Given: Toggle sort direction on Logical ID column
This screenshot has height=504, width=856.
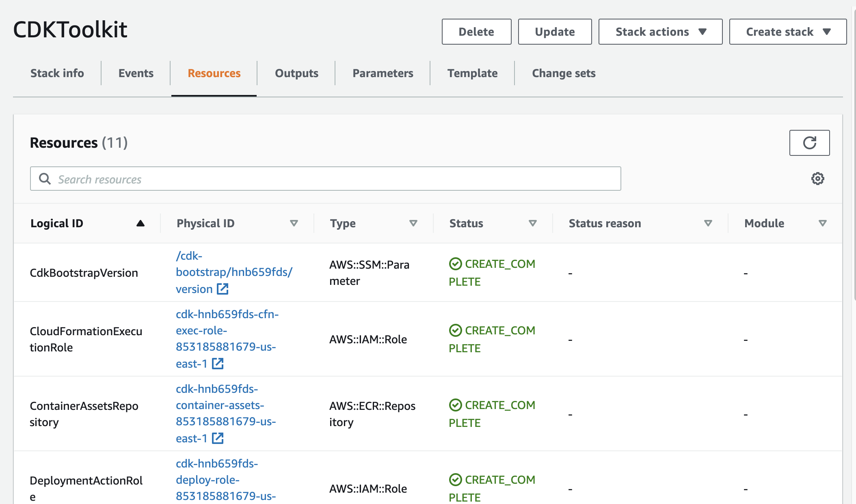Looking at the screenshot, I should click(x=140, y=223).
